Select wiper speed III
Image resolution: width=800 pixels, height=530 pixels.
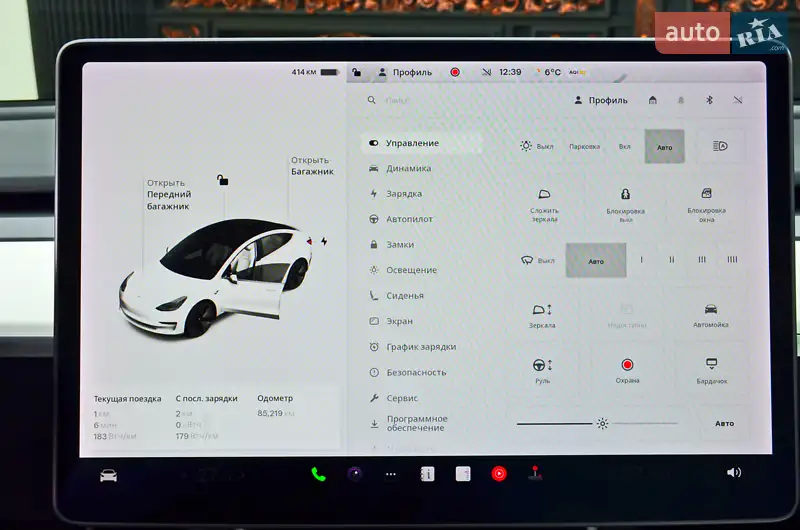click(702, 260)
